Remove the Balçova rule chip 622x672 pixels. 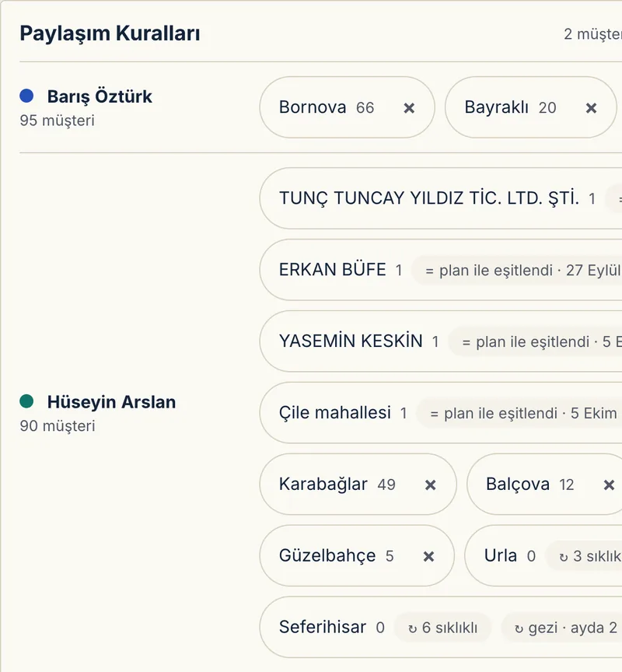point(609,485)
